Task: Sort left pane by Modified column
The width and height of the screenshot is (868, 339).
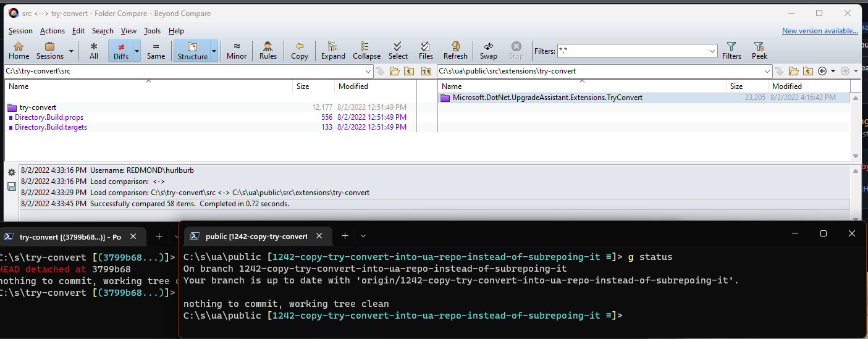Action: point(374,86)
